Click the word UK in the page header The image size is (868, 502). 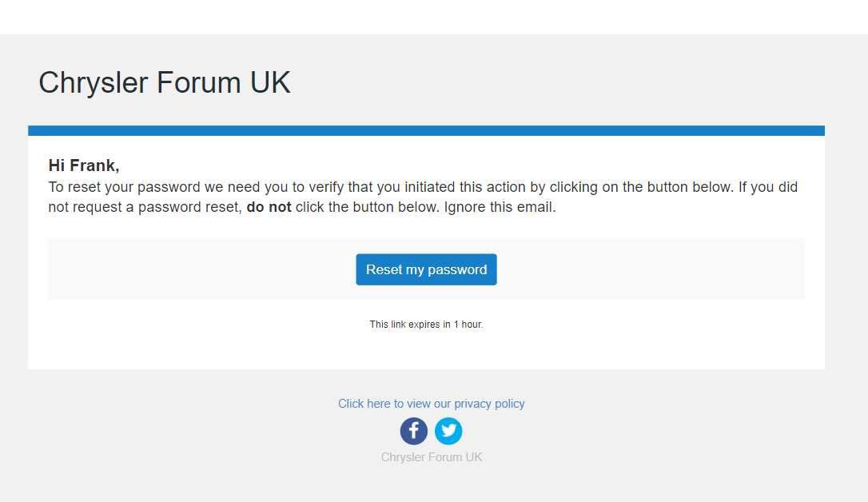(x=270, y=82)
